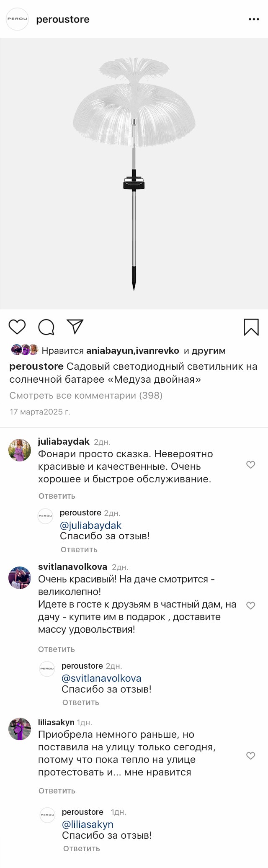Click the @liliasakyn mention link
The height and width of the screenshot is (868, 268).
(x=88, y=824)
